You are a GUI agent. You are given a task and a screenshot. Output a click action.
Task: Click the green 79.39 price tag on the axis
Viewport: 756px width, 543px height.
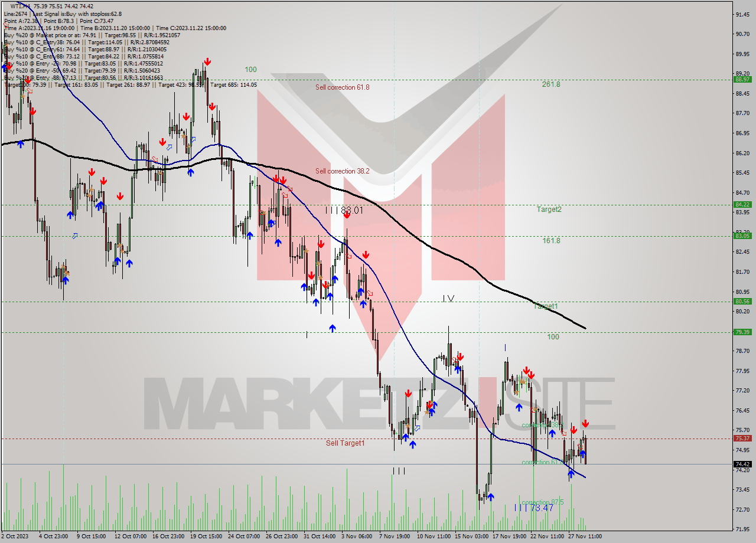[x=742, y=332]
